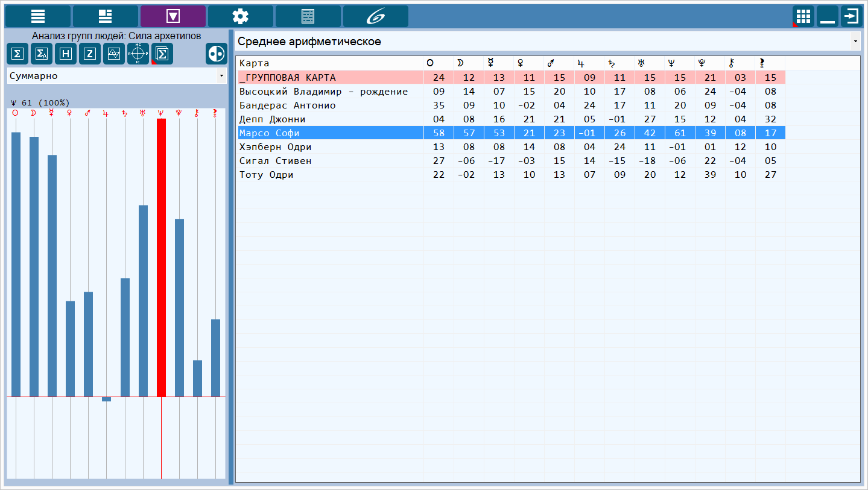This screenshot has width=868, height=490.
Task: Select row Высоцкий Владимир - рождение
Action: point(510,91)
